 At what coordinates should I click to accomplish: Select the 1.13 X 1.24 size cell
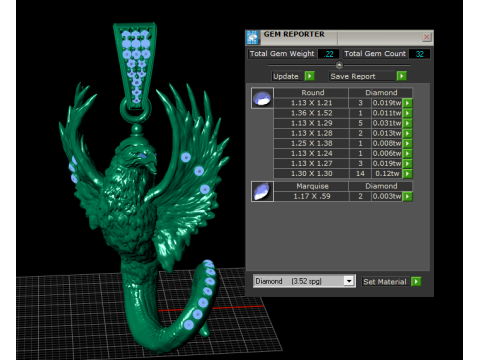[x=311, y=154]
